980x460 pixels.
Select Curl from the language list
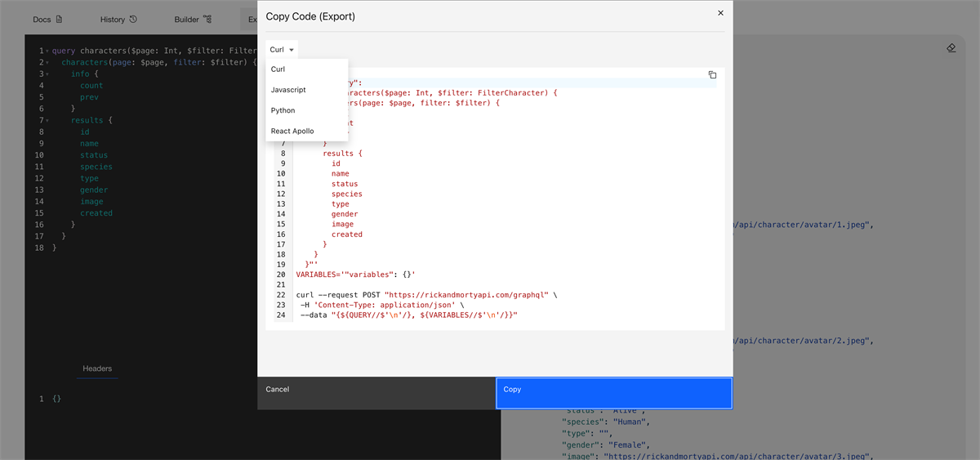[x=278, y=69]
